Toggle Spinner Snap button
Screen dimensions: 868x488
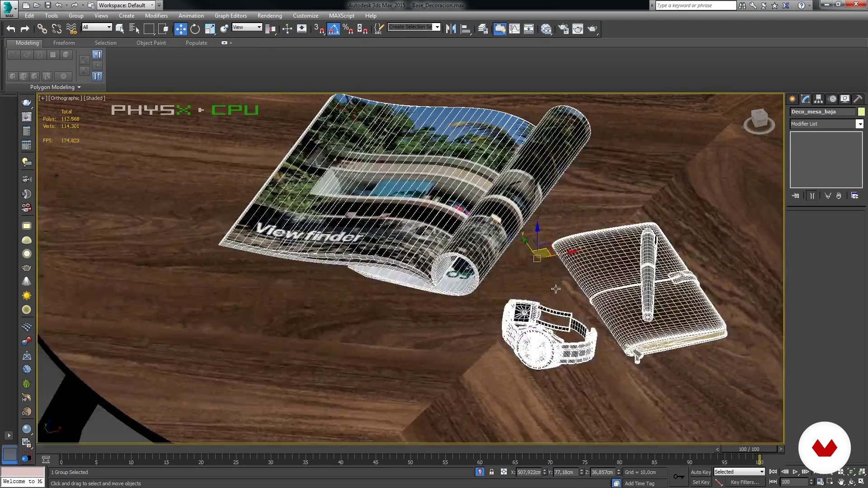click(x=363, y=29)
